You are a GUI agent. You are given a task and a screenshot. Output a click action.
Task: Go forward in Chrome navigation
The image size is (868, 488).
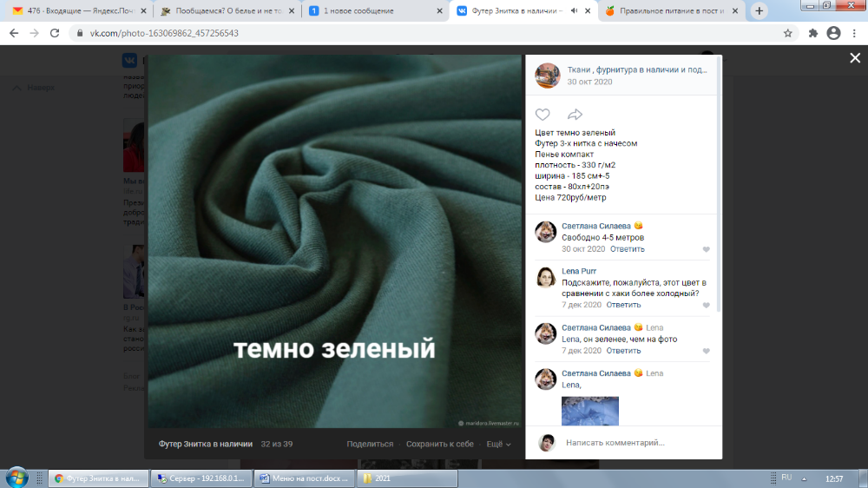(35, 33)
